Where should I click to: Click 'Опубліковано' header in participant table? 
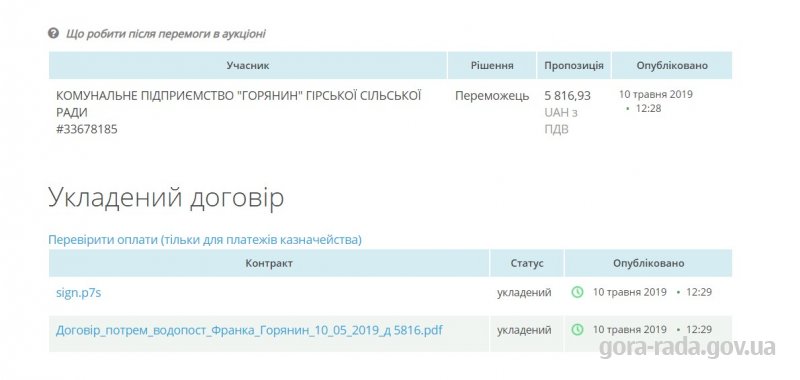(672, 65)
